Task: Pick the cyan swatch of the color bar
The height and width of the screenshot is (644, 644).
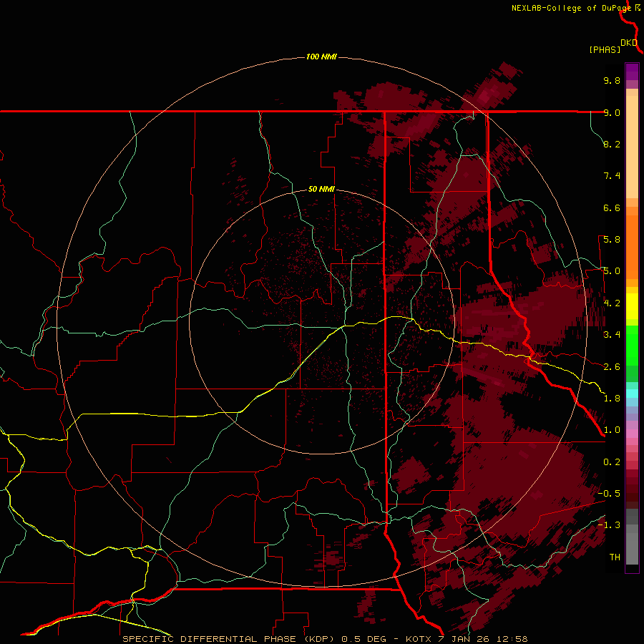Action: 632,394
